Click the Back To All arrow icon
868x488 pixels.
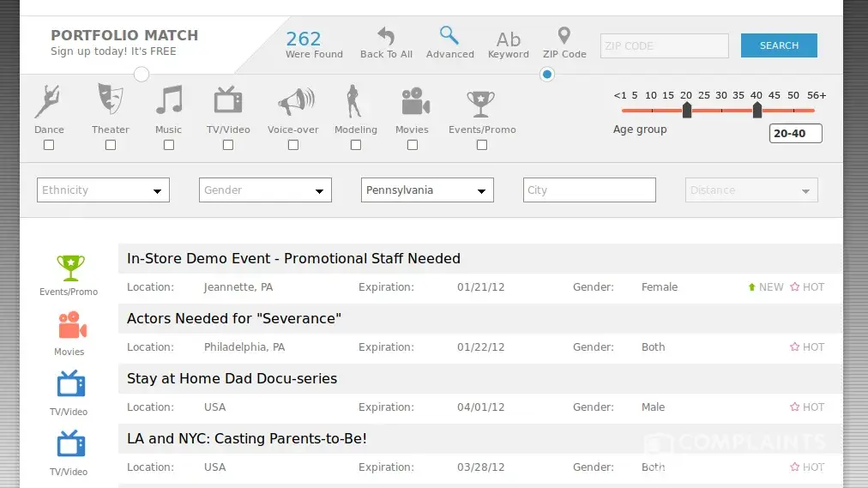click(386, 36)
